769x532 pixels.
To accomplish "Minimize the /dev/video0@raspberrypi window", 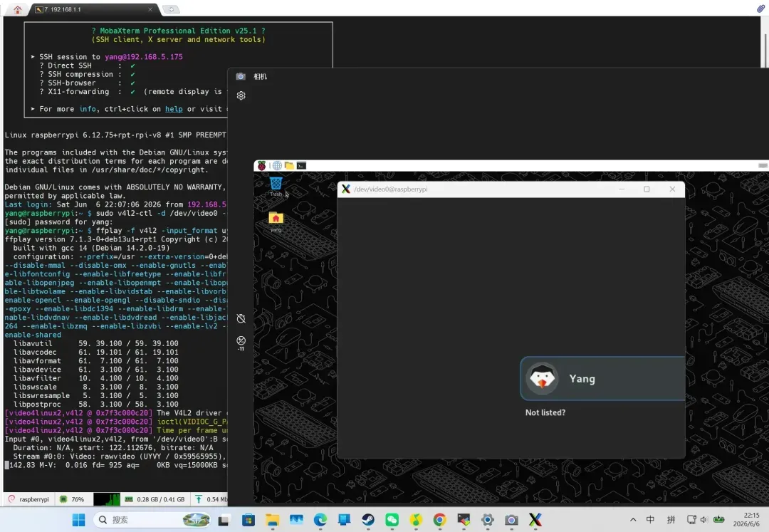I will pos(622,189).
